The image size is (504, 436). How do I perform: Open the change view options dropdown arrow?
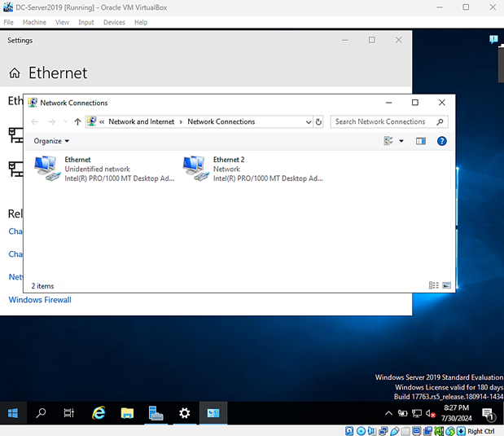pos(401,141)
